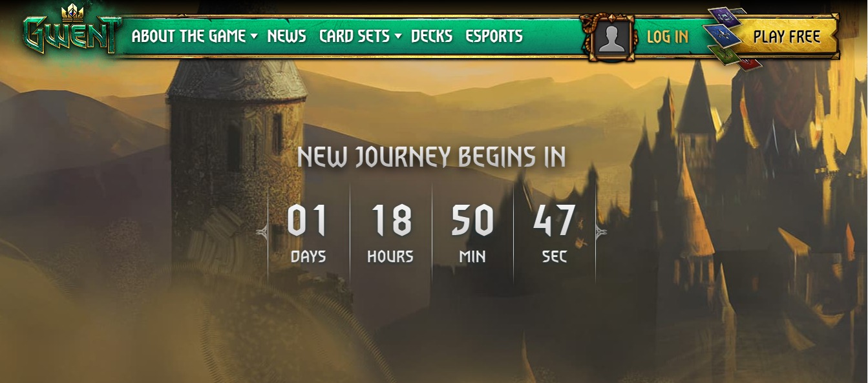
Task: Expand the arrow next to About the Game
Action: click(x=254, y=37)
